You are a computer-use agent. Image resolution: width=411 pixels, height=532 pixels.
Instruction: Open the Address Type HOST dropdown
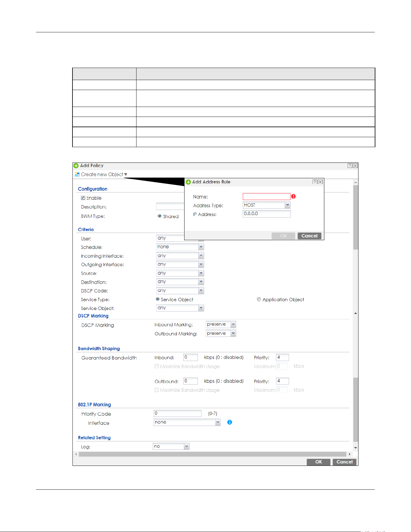(287, 205)
